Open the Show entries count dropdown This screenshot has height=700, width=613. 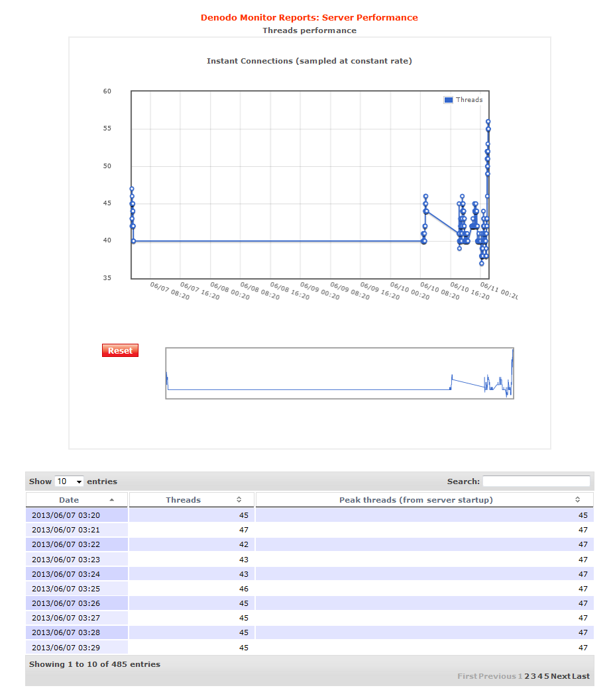click(69, 481)
